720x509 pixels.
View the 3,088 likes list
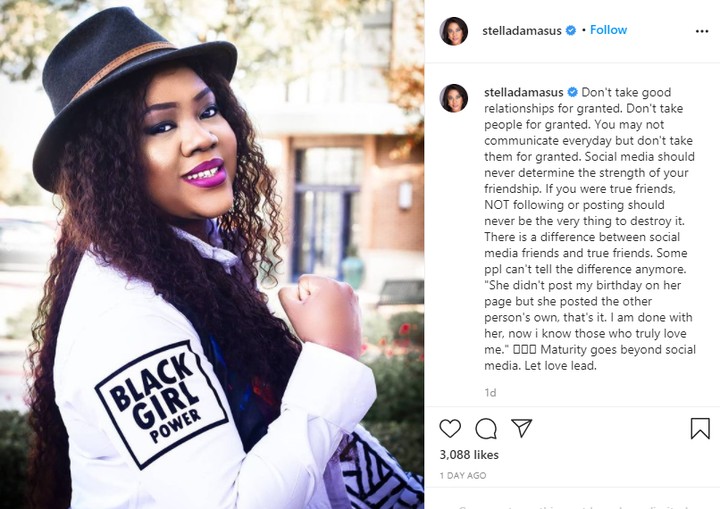(x=469, y=455)
